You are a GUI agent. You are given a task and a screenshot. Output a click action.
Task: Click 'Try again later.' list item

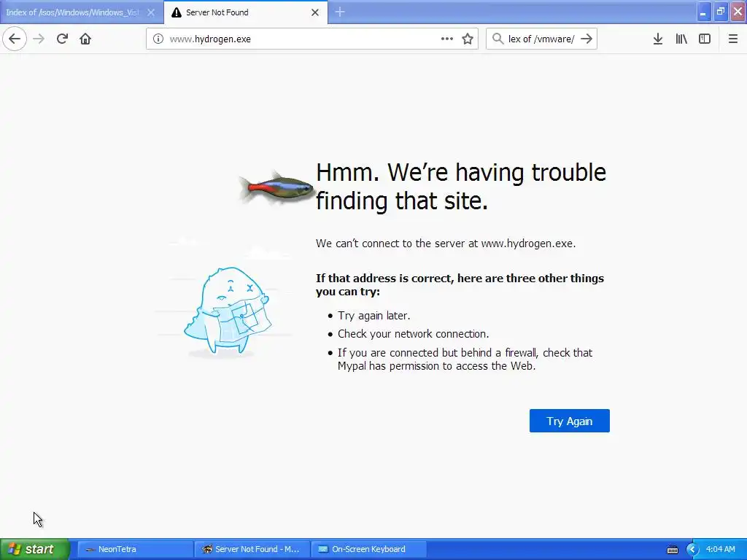coord(374,316)
